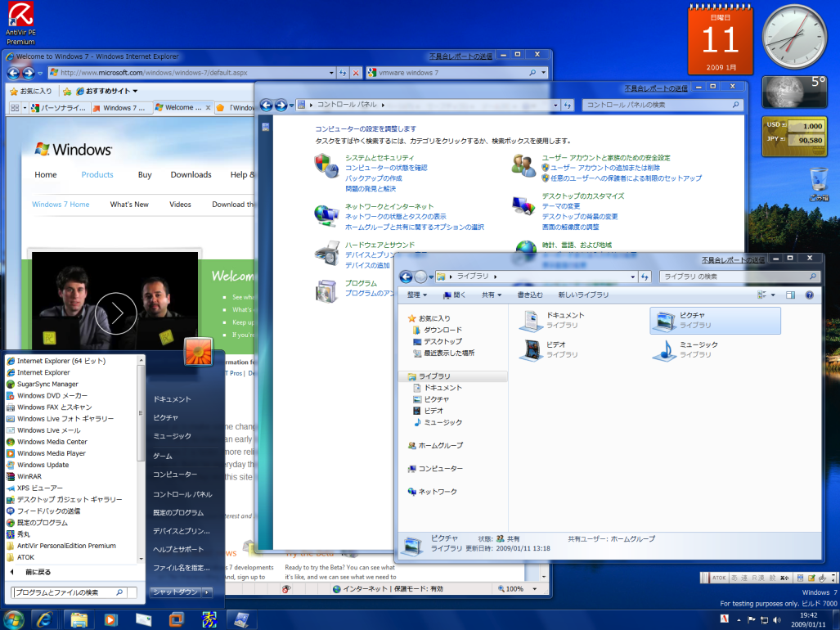The image size is (840, 630).
Task: Select ホームグループ in navigation pane
Action: (440, 445)
